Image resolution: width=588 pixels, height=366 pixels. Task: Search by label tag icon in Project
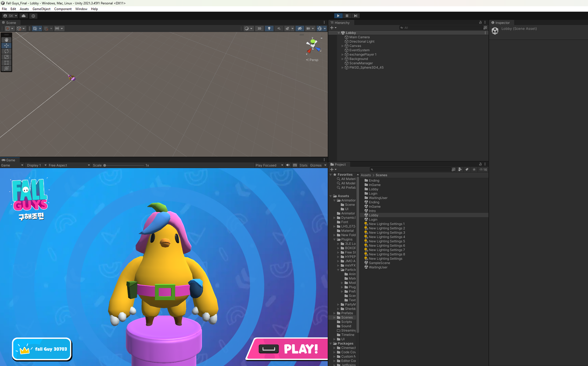click(467, 169)
